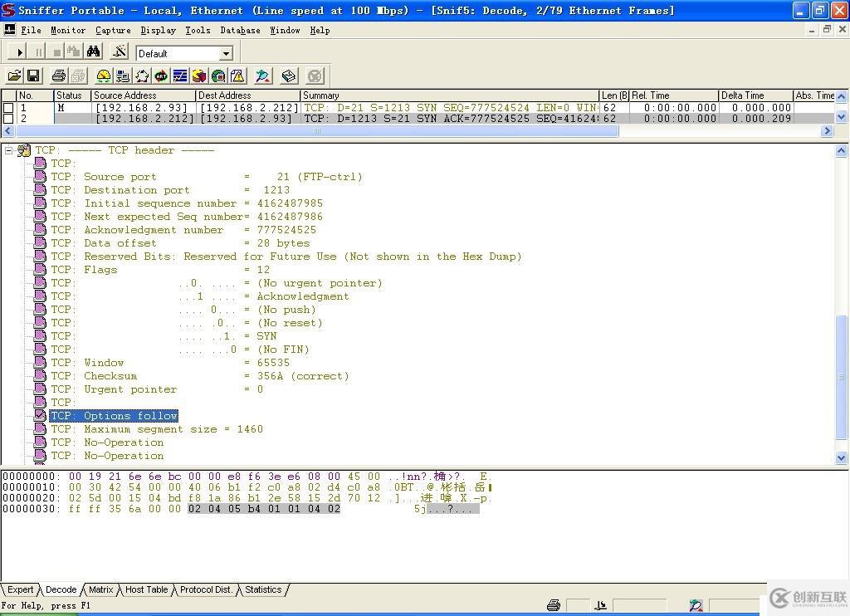Click the frame list horizontal scrollbar thumb

point(316,130)
